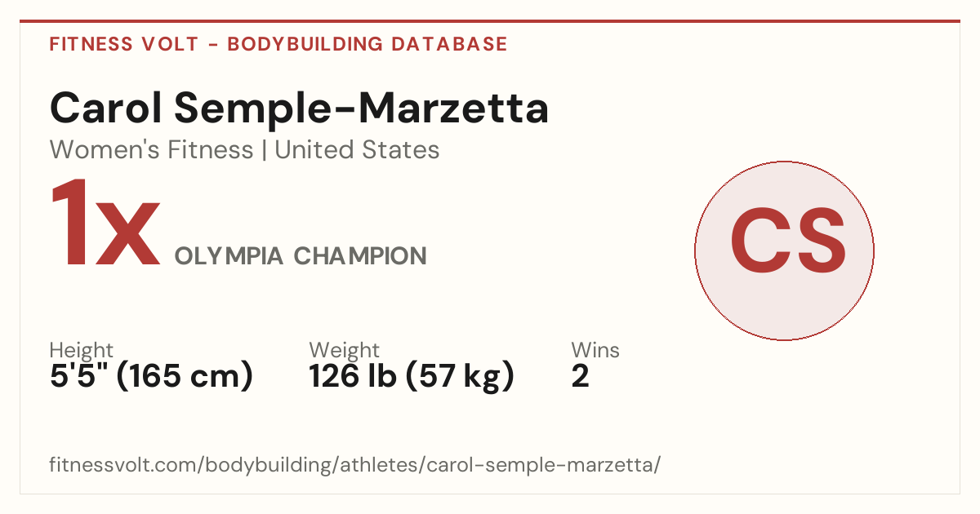
Task: Click the United States country label
Action: click(357, 150)
